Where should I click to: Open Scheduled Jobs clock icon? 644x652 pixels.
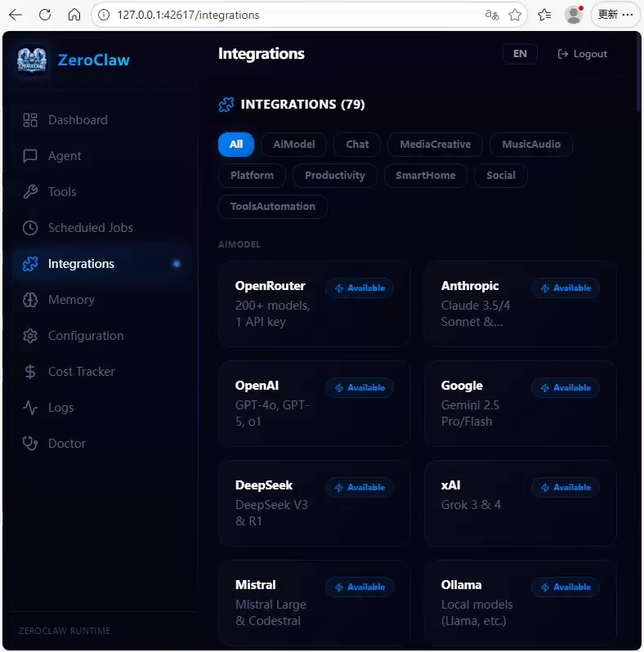pyautogui.click(x=30, y=228)
